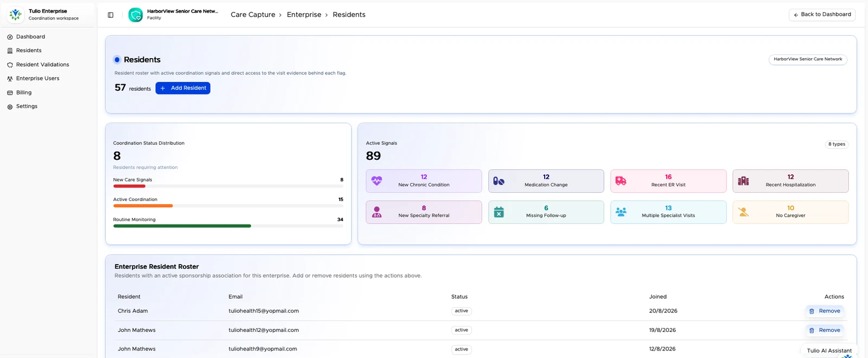This screenshot has width=868, height=358.
Task: Click the trash icon in Chris Adam row
Action: [x=812, y=311]
